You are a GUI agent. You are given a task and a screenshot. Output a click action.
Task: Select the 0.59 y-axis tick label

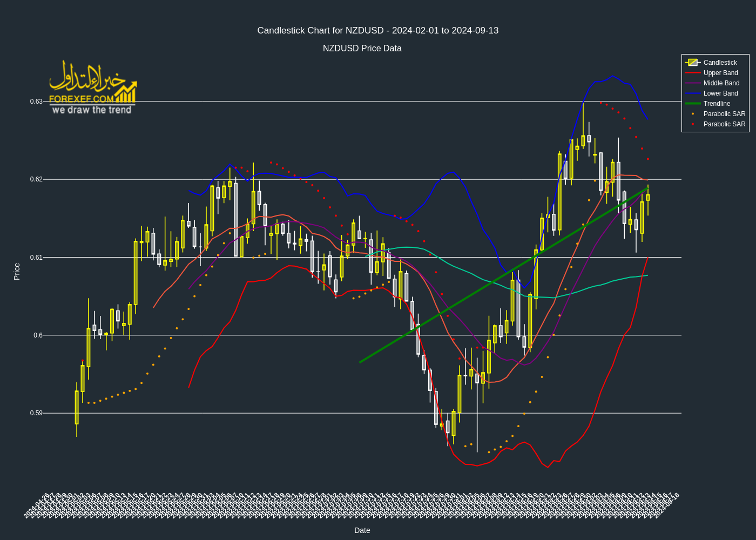click(36, 413)
